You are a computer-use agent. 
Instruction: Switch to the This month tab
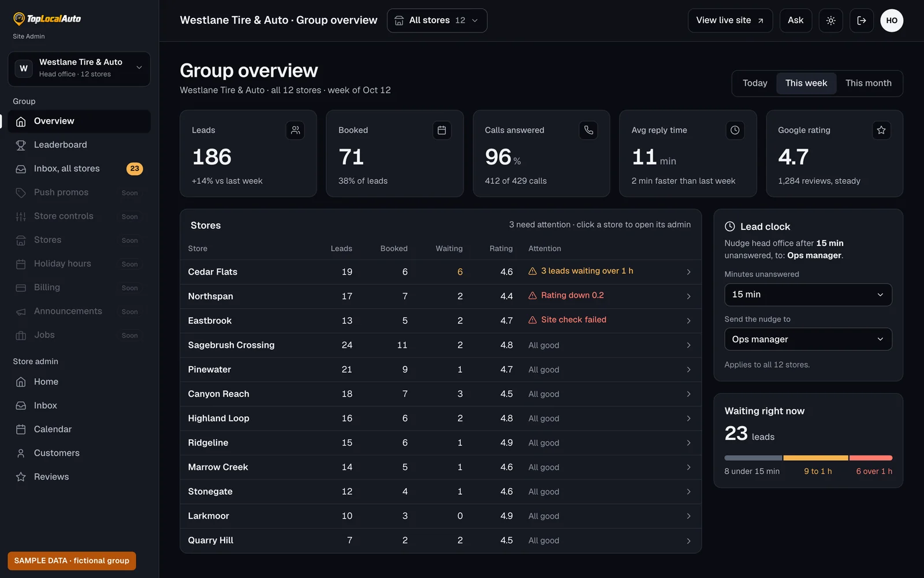point(868,83)
